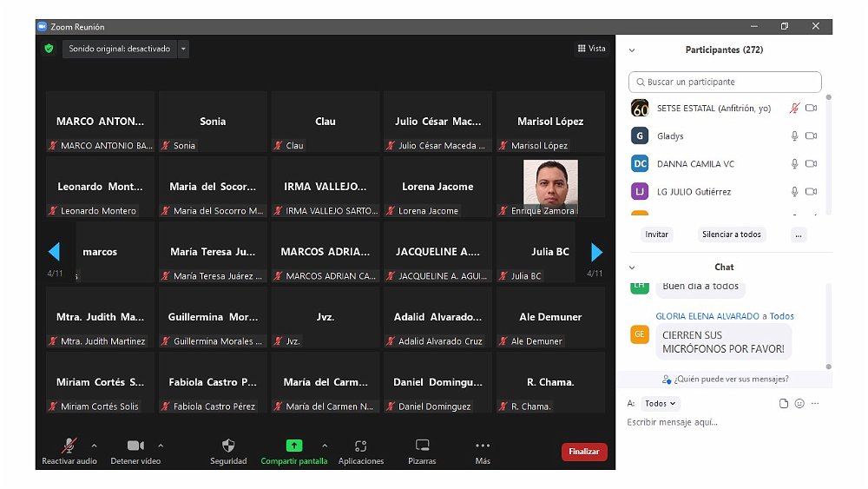Click the Buscar un participante search field
Image resolution: width=868 pixels, height=489 pixels.
(x=725, y=82)
